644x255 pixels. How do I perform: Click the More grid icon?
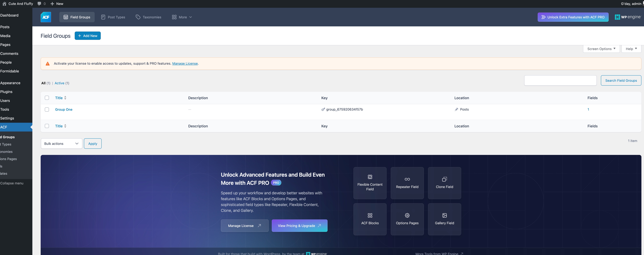(x=174, y=17)
